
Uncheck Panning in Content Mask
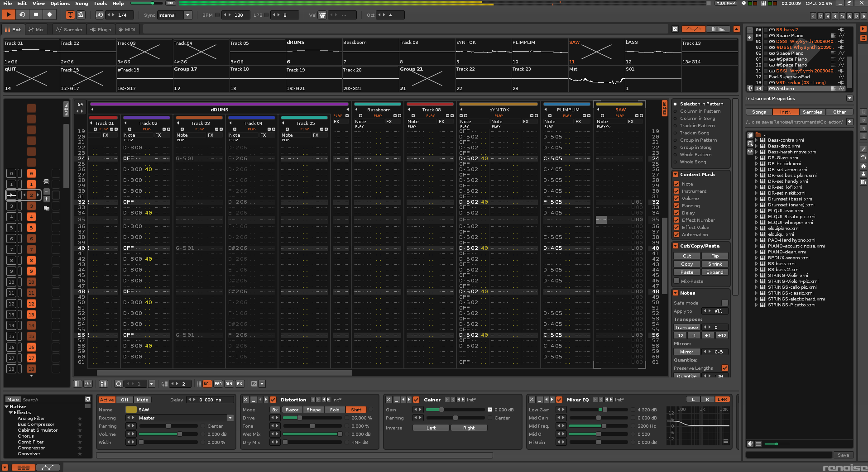(x=676, y=206)
